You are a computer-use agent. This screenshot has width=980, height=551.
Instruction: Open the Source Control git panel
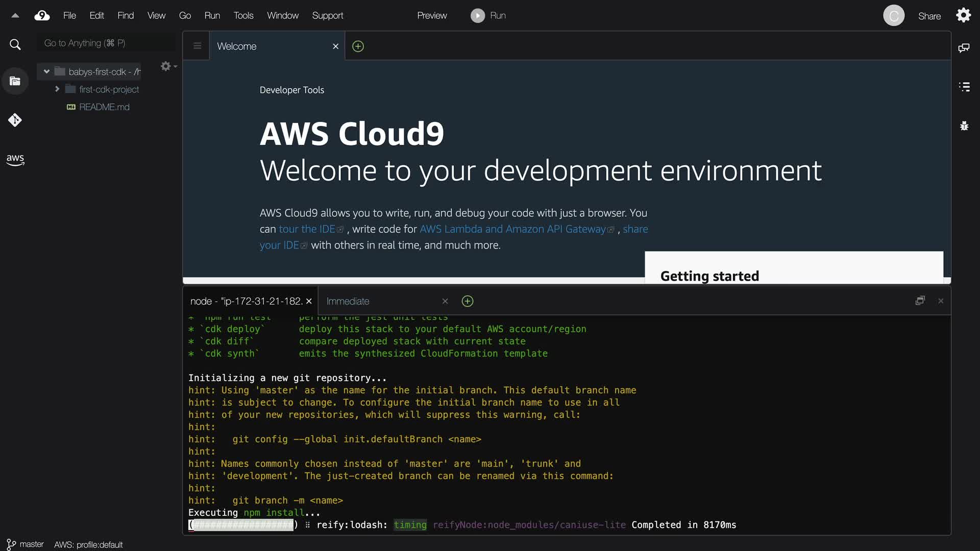tap(15, 120)
